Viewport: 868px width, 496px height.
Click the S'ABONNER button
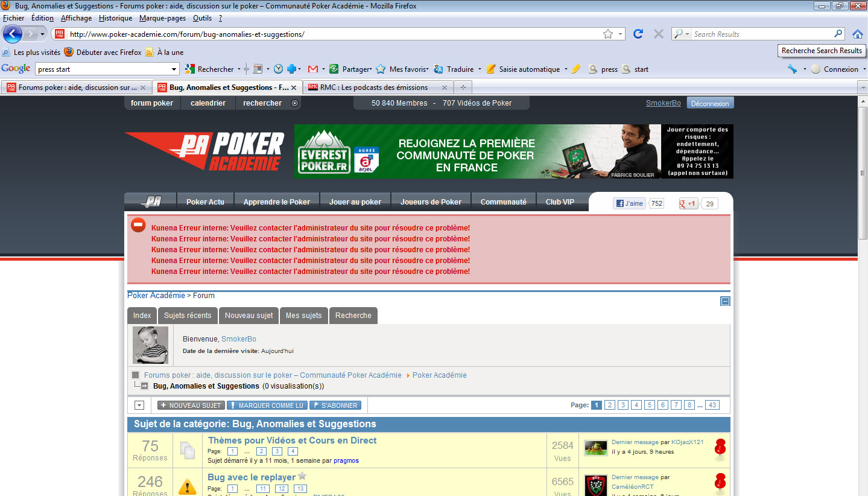(x=335, y=405)
